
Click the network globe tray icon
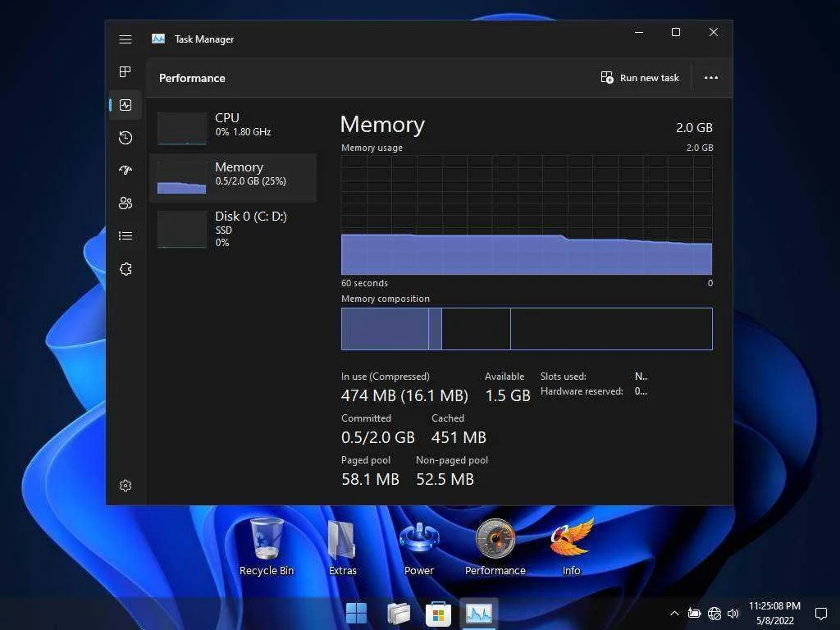click(714, 613)
